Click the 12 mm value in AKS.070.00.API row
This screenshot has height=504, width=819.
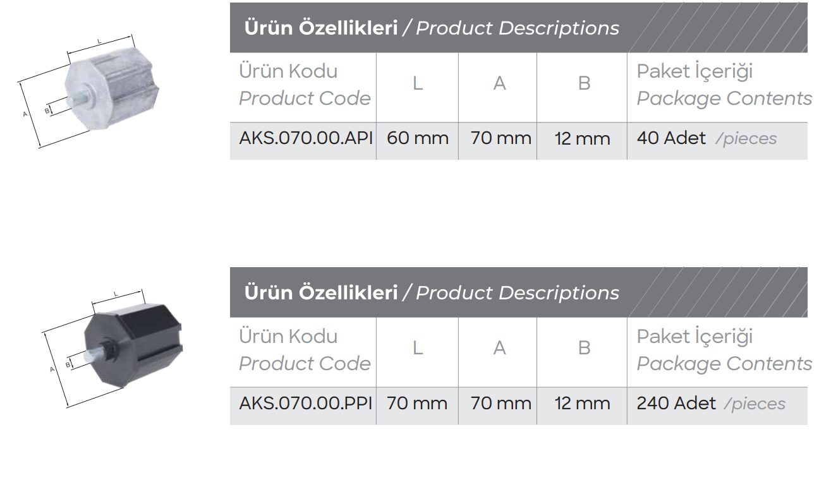[582, 138]
